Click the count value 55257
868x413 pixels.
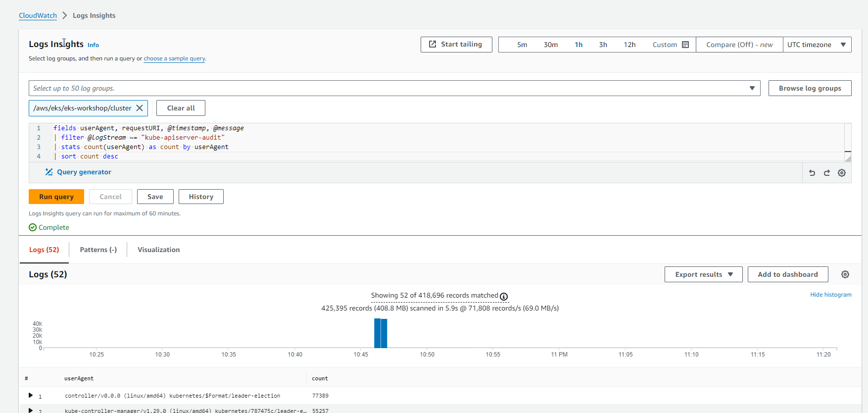tap(320, 411)
